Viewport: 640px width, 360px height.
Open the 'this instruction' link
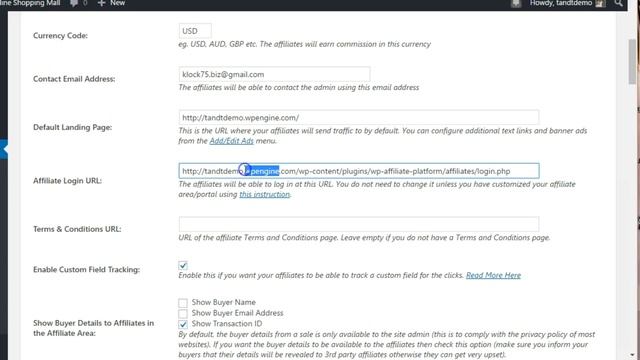click(x=264, y=194)
